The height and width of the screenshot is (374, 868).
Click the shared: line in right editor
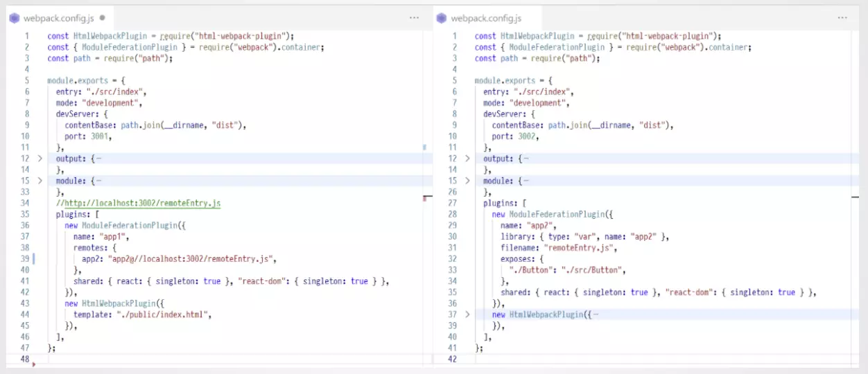(x=658, y=292)
